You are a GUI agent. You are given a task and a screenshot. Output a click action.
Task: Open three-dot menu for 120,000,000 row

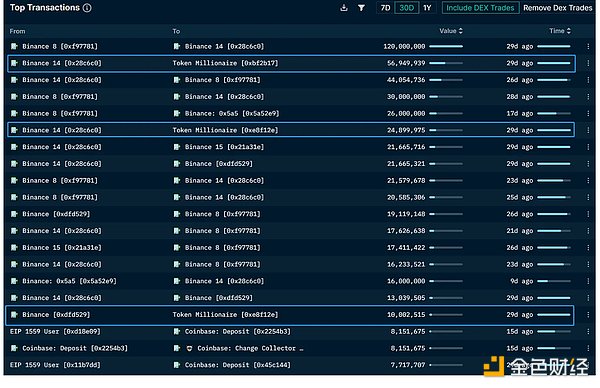click(588, 46)
